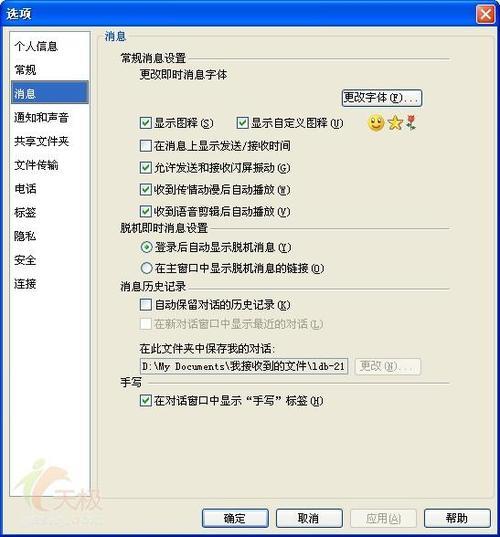Toggle 显示自定义图释 checkbox

point(242,123)
